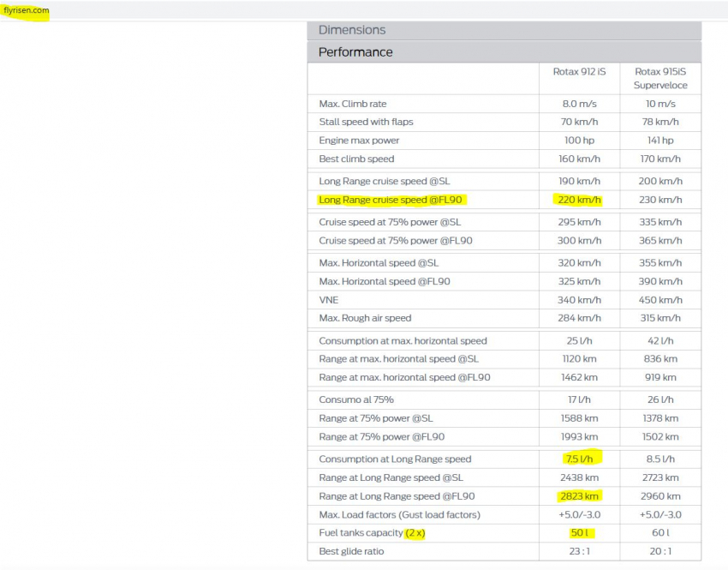Select the Rotax 915iS Superveloce column header
Screen dimensions: 728x570
pos(660,79)
